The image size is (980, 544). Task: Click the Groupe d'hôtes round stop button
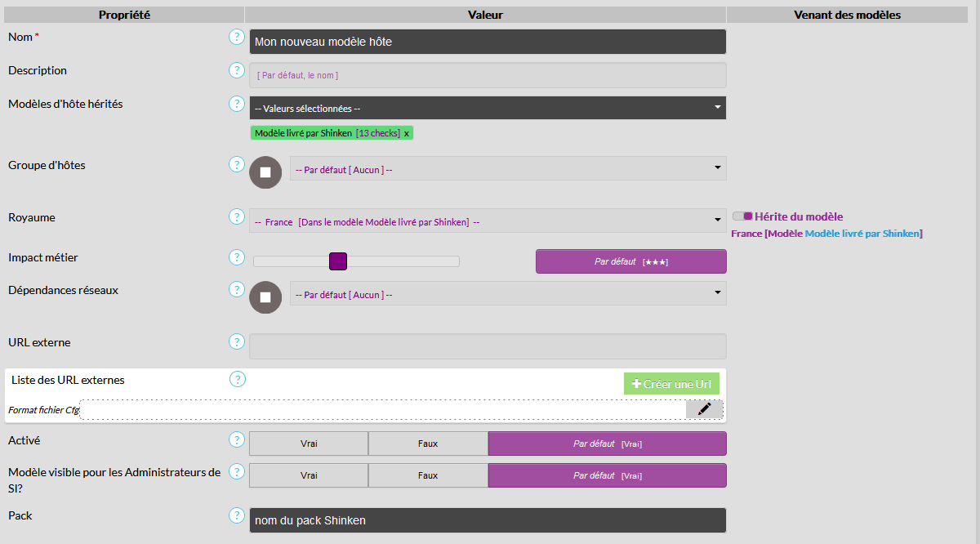(265, 172)
